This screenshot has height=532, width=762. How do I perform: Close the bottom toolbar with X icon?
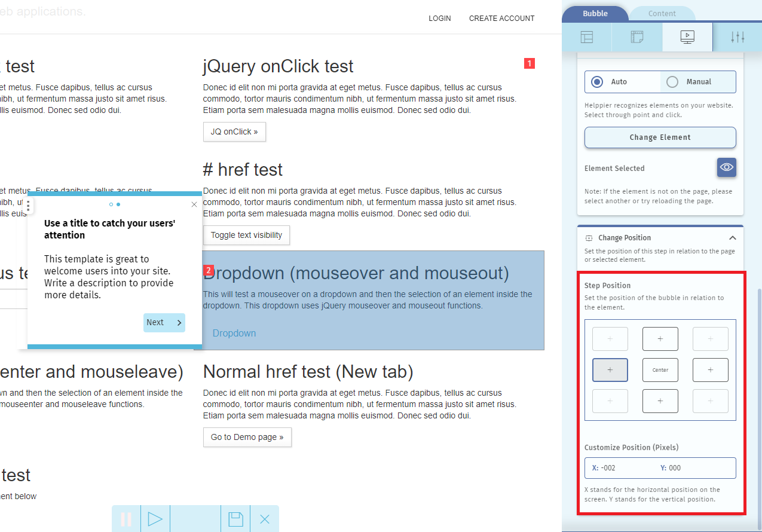tap(265, 519)
